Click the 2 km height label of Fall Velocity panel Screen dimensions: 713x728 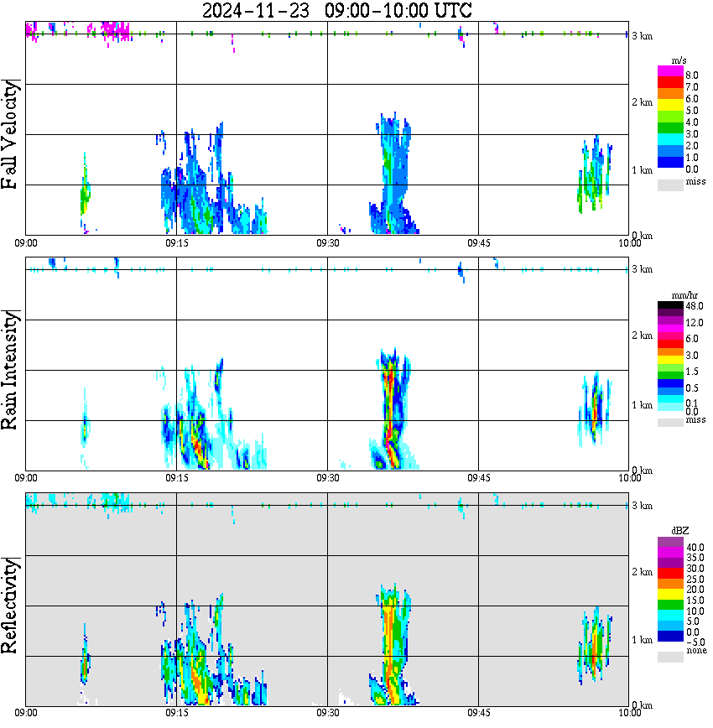pyautogui.click(x=642, y=102)
